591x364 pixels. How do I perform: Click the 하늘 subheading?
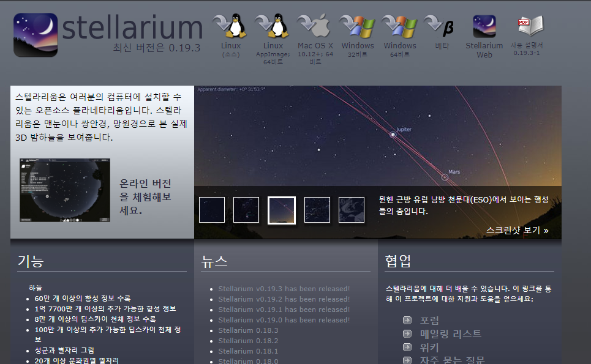tap(36, 288)
